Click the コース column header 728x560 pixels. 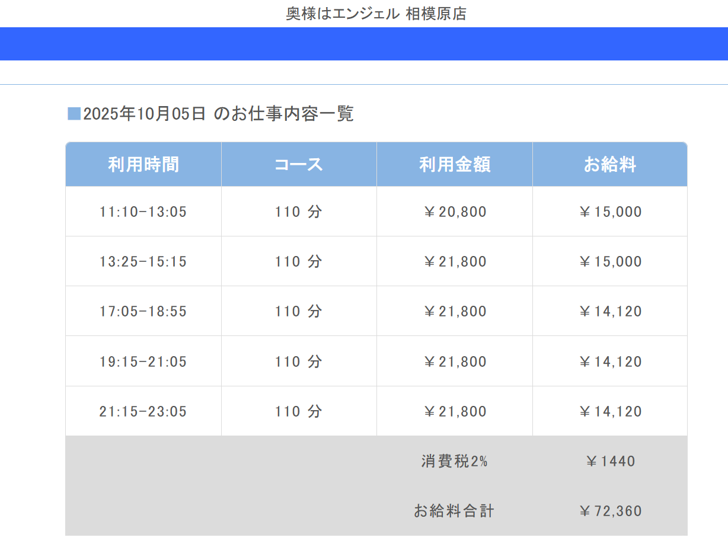[299, 165]
